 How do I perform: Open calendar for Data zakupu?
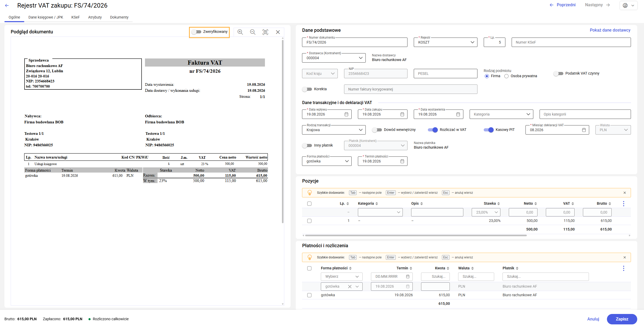[x=402, y=114]
